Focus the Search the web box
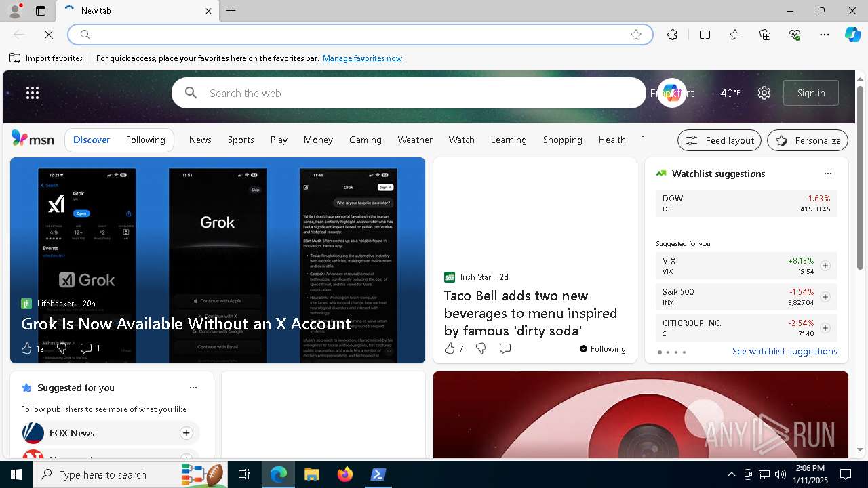The image size is (868, 488). point(409,93)
